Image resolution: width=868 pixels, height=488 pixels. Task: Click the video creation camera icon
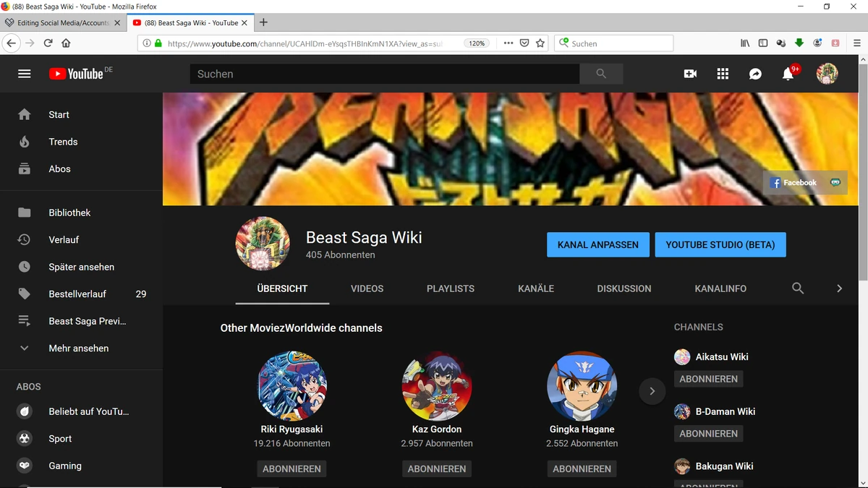(x=689, y=73)
